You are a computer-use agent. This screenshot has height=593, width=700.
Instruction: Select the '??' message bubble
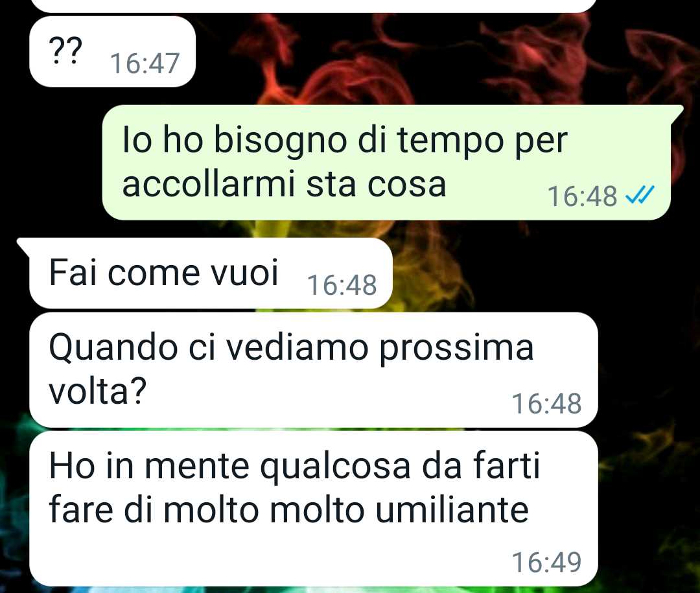pos(113,51)
